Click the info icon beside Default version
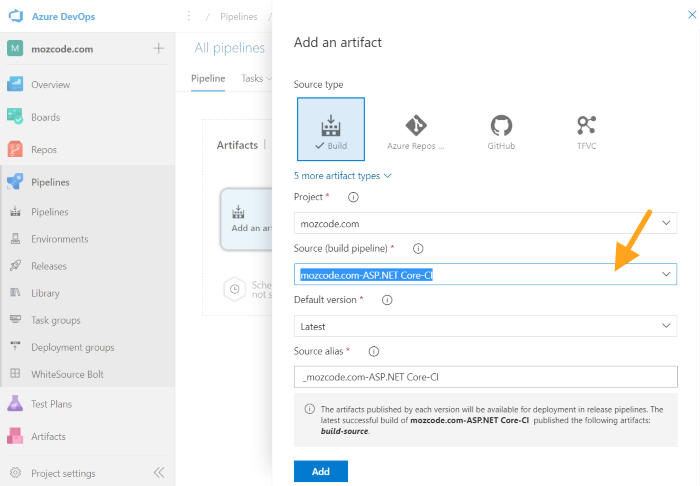This screenshot has width=700, height=486. point(386,299)
